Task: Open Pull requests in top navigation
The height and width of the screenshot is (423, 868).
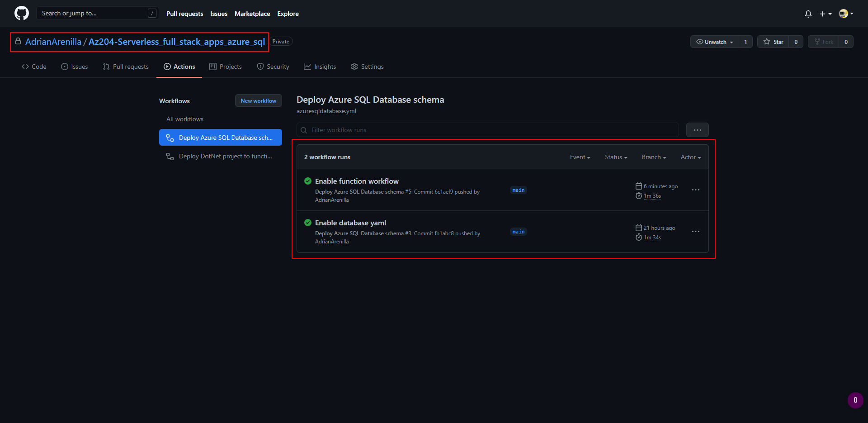Action: click(x=184, y=14)
